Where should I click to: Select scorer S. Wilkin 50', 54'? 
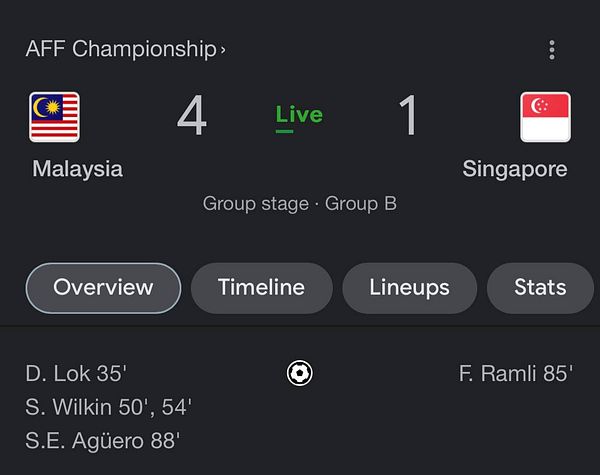coord(108,407)
